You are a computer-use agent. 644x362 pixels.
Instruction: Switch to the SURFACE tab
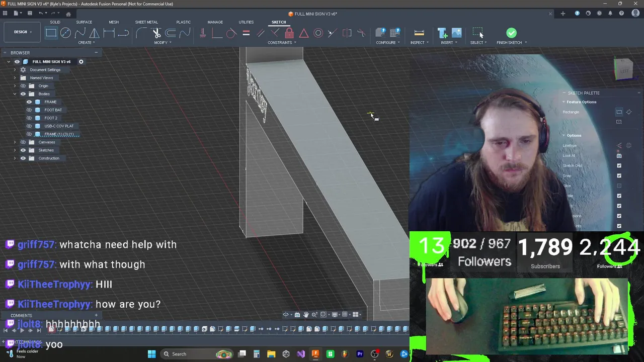tap(84, 22)
